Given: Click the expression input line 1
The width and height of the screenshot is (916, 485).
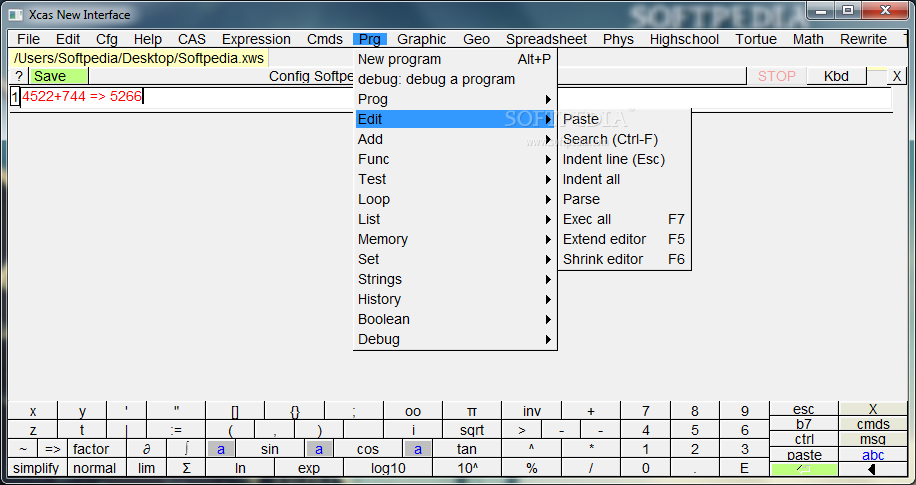Looking at the screenshot, I should [x=456, y=97].
